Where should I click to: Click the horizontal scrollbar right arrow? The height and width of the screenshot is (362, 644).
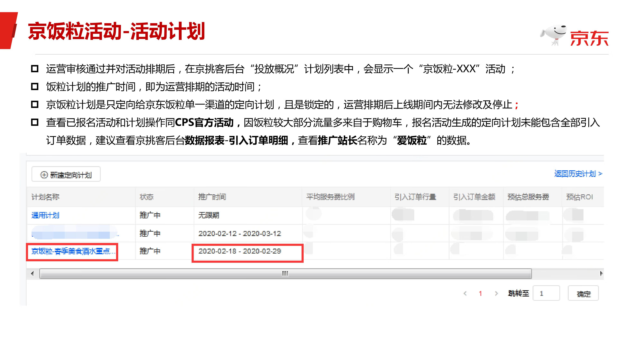pos(601,274)
